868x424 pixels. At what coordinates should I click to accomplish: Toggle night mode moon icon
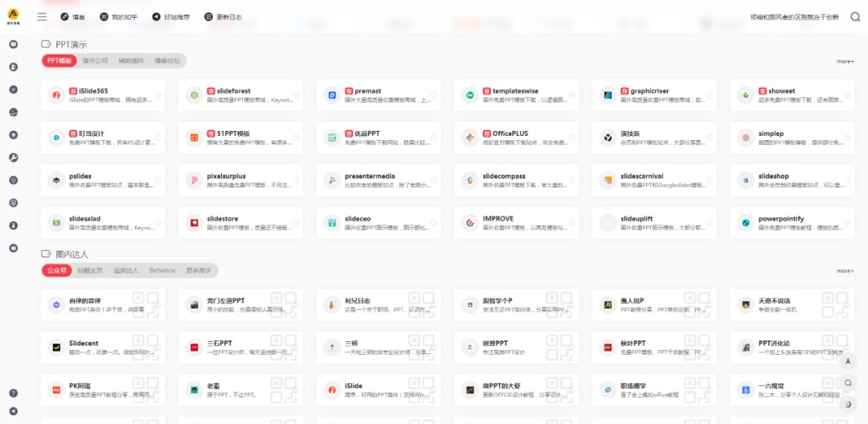[848, 405]
